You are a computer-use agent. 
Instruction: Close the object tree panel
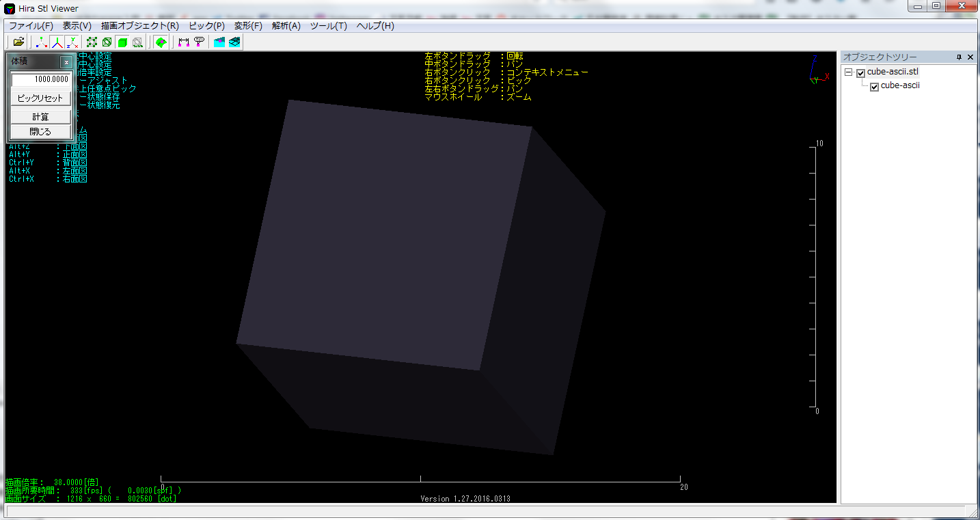[970, 57]
